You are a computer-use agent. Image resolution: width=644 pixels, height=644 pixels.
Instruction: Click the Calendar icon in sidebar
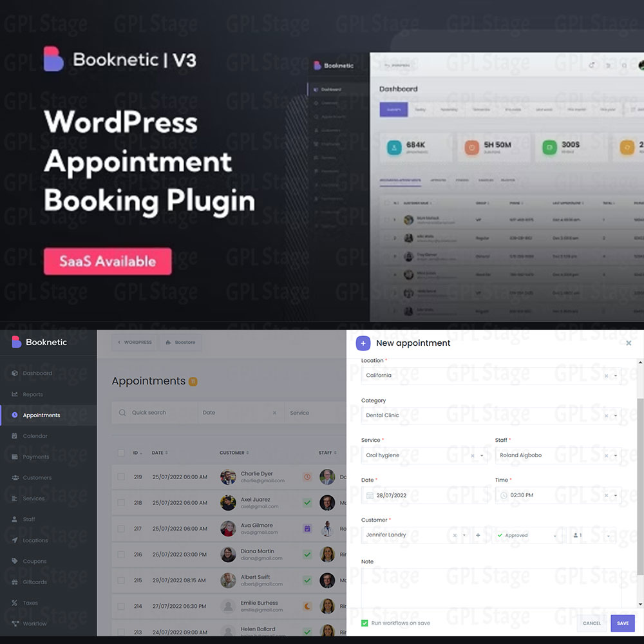pos(15,436)
